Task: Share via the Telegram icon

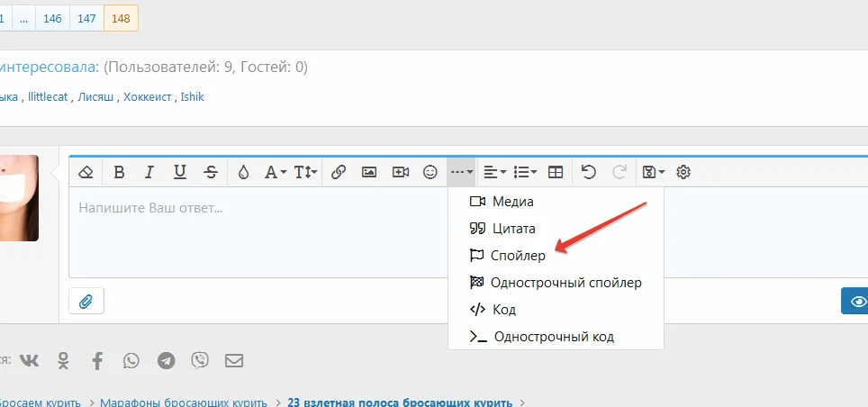Action: 166,361
